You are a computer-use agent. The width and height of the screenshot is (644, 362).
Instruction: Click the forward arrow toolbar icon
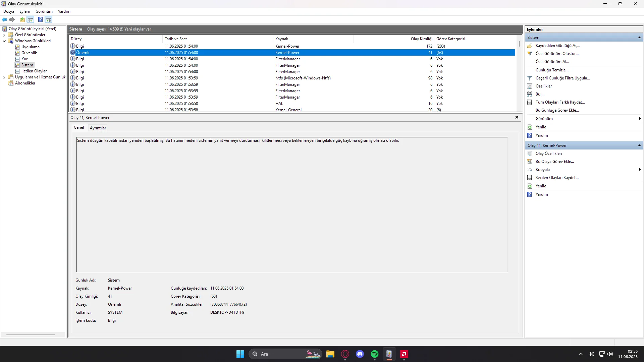(x=12, y=20)
